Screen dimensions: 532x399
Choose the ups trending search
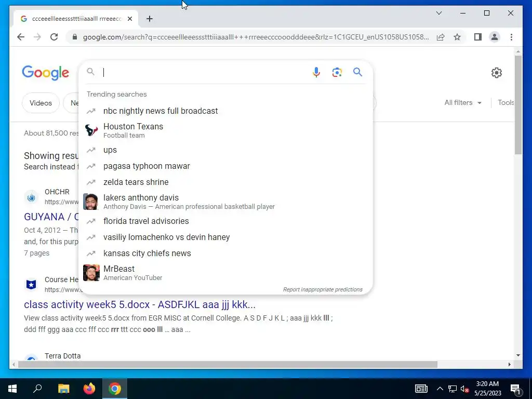click(225, 150)
